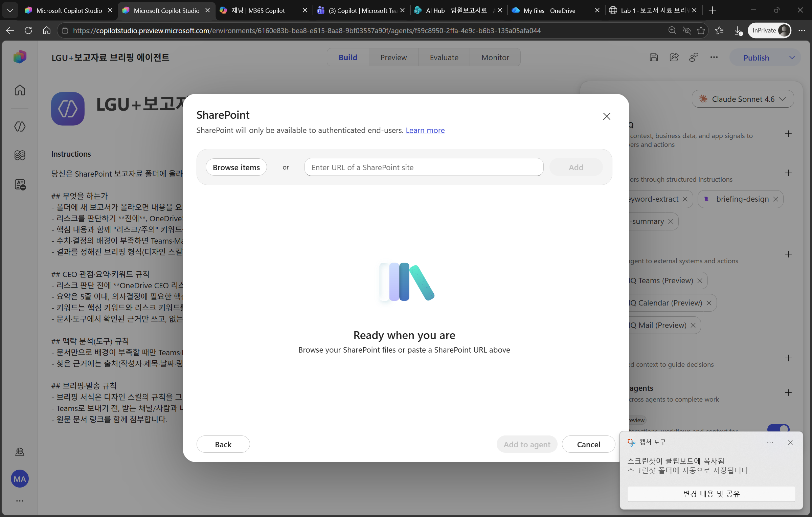Remove the briefing-design skill chip
Screen dimensions: 812x517
pos(776,199)
